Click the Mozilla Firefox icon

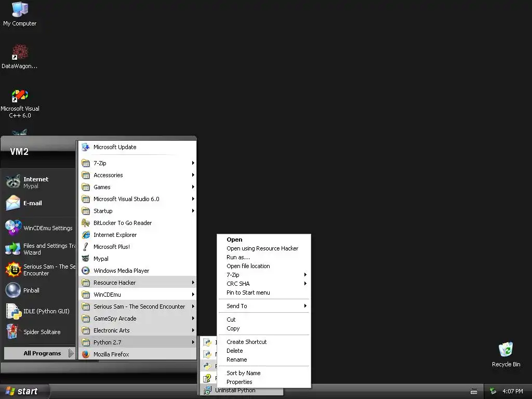click(86, 354)
